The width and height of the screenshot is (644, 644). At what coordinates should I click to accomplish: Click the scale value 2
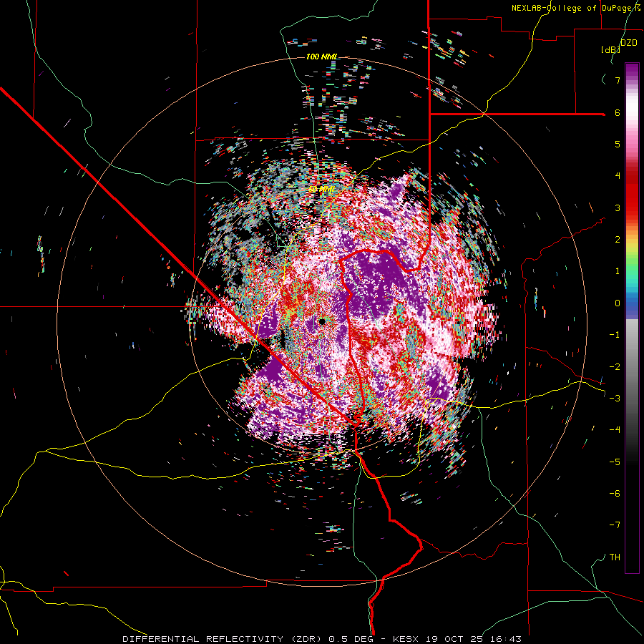point(618,240)
